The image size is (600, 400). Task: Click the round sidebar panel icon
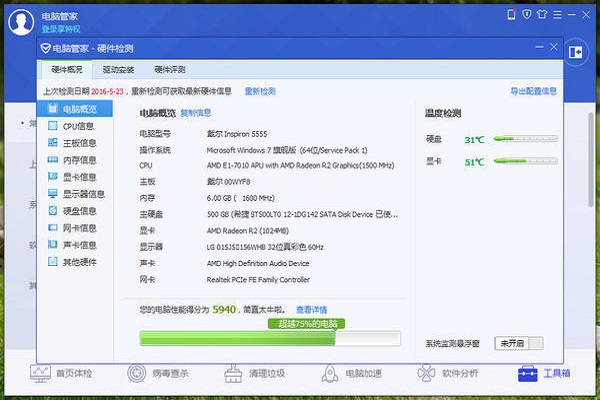(576, 52)
